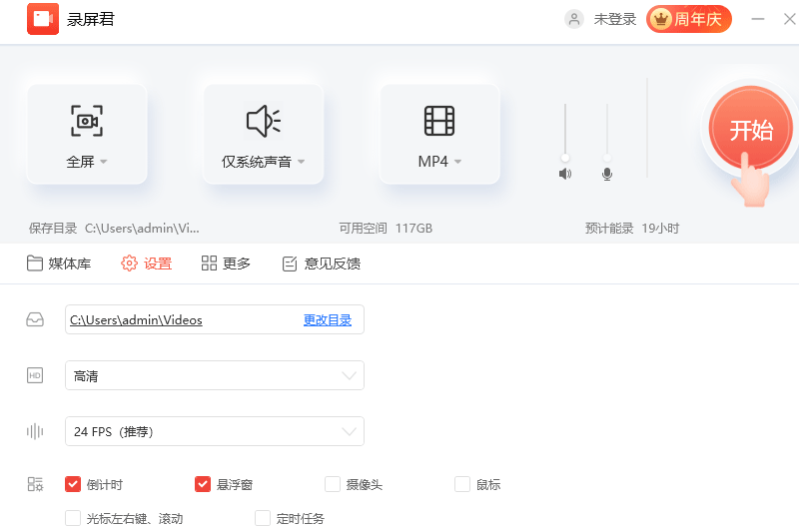This screenshot has width=799, height=532.
Task: Switch to the 媒体库 tab
Action: click(59, 264)
